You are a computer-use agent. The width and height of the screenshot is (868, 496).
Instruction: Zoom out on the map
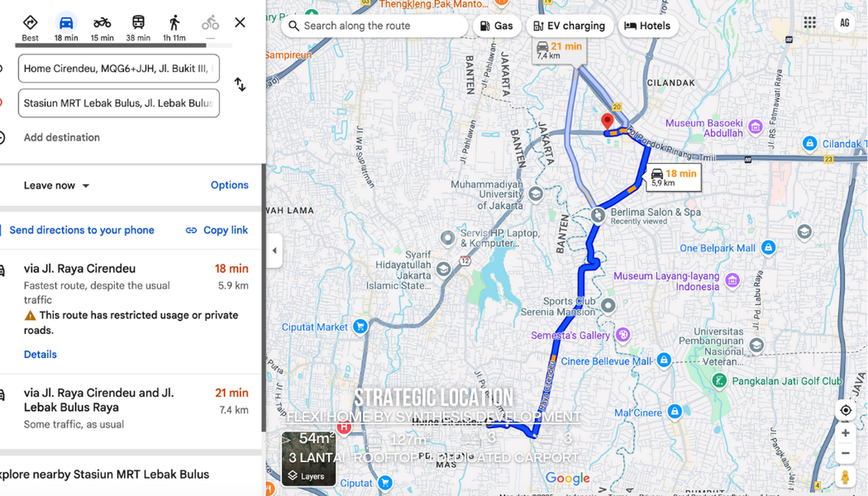pos(845,454)
